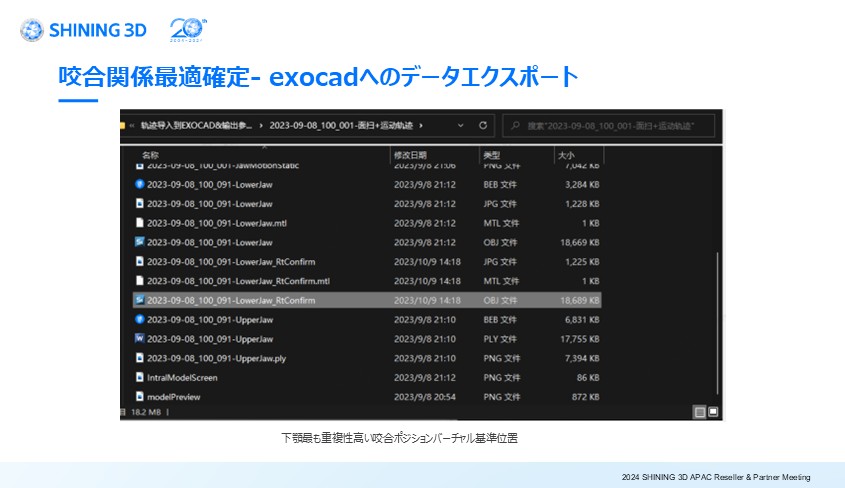Click the PLY 文件 type cell
Viewport: 845px width, 488px height.
click(500, 339)
